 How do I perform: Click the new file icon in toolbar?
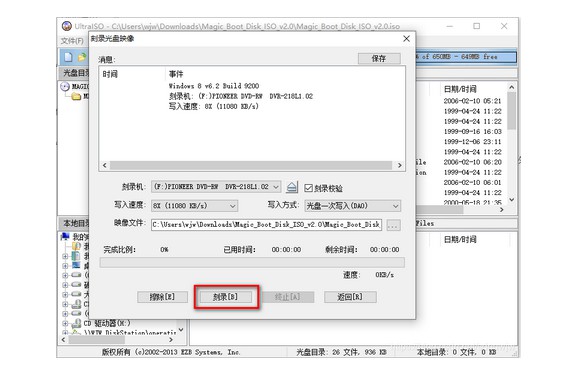click(68, 57)
